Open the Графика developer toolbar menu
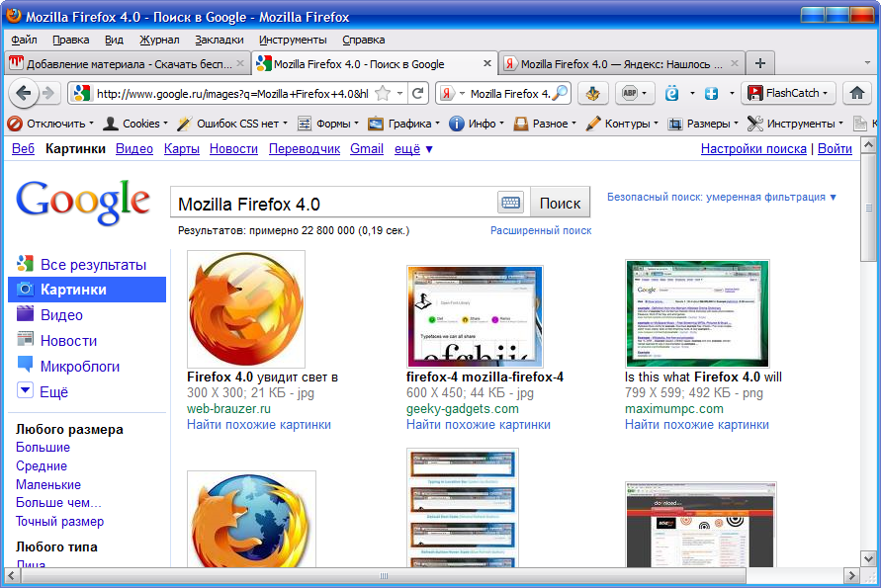The height and width of the screenshot is (588, 881). point(403,124)
